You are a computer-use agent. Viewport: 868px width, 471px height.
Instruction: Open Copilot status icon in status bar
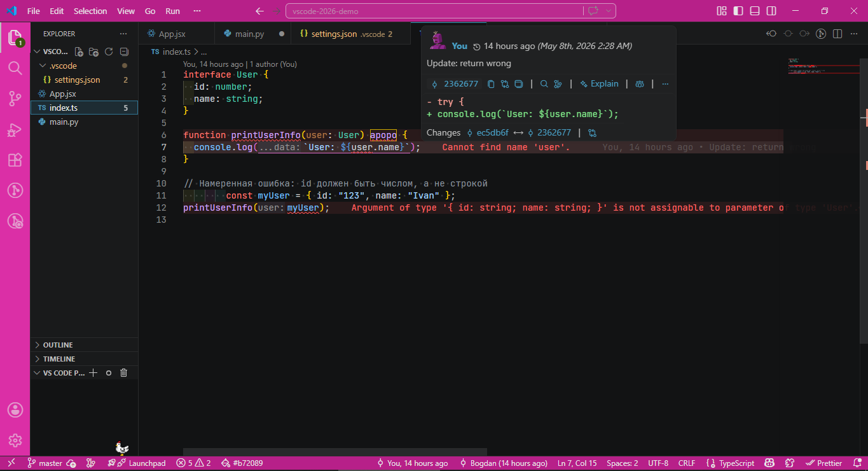point(769,463)
